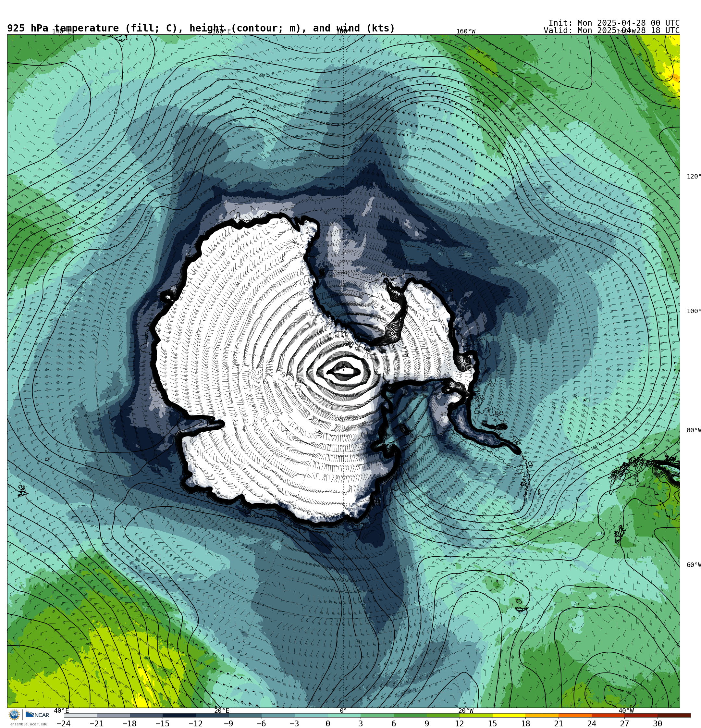Viewport: 701px width, 728px height.
Task: Click the -24 colorbar tick label
Action: [63, 723]
